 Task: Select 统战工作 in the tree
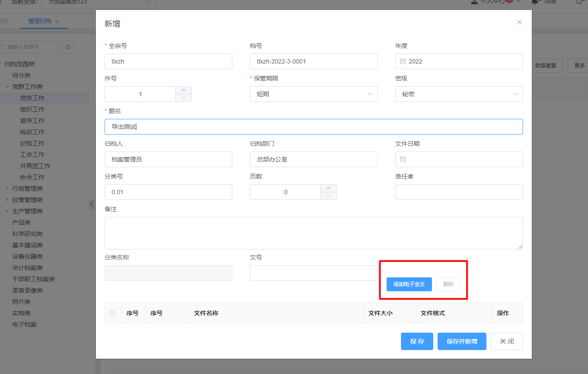tap(32, 132)
